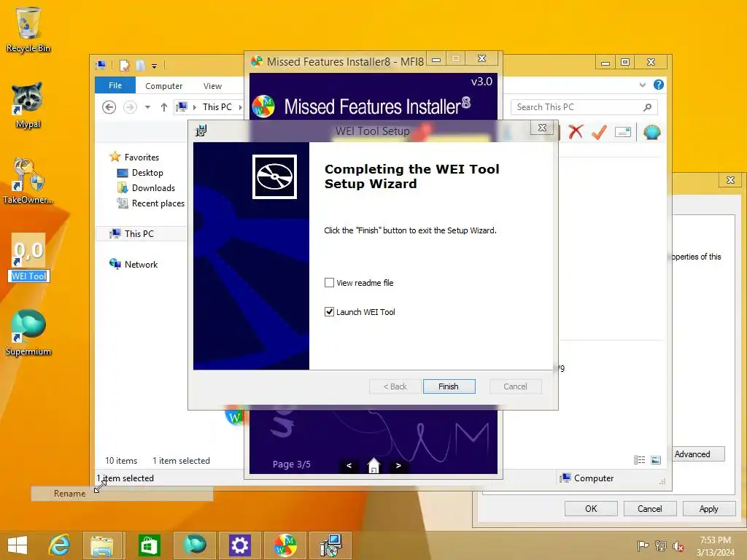Switch to the WEI Tool setup taskbar icon
747x560 pixels.
point(330,545)
